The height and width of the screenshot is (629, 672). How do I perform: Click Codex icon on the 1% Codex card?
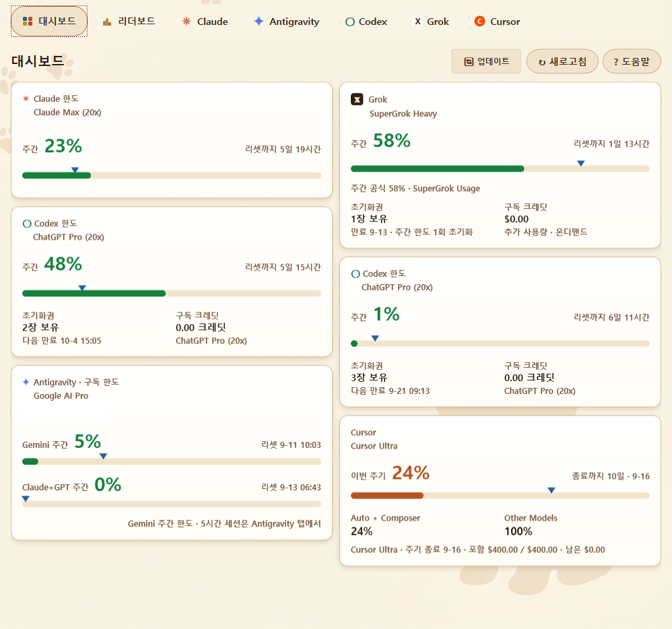(356, 273)
